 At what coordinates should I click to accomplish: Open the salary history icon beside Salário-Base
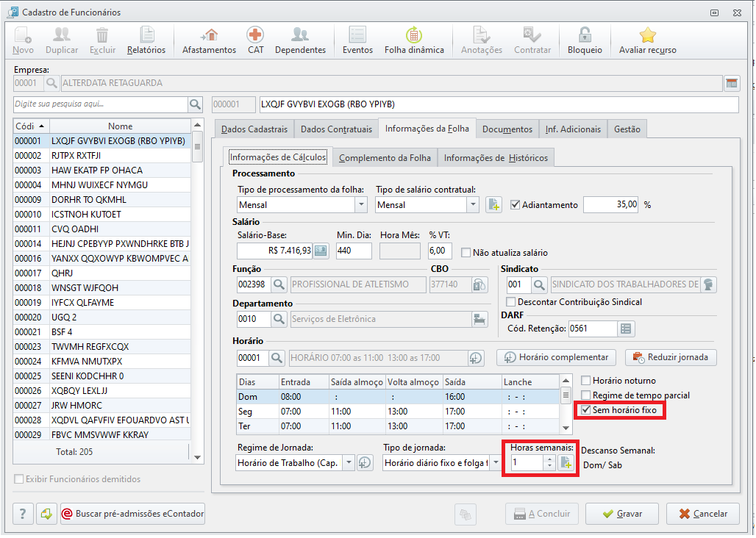(321, 251)
